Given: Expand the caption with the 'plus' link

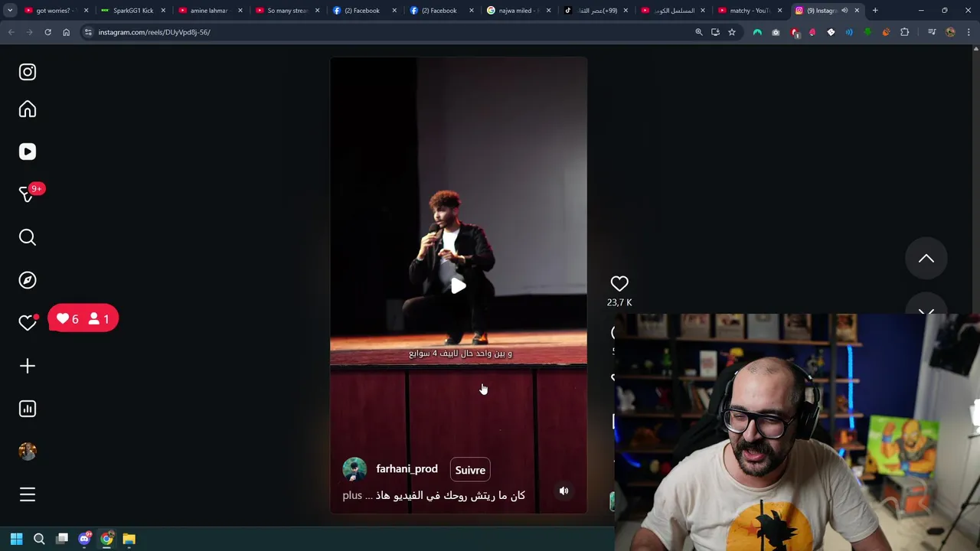Looking at the screenshot, I should 352,495.
